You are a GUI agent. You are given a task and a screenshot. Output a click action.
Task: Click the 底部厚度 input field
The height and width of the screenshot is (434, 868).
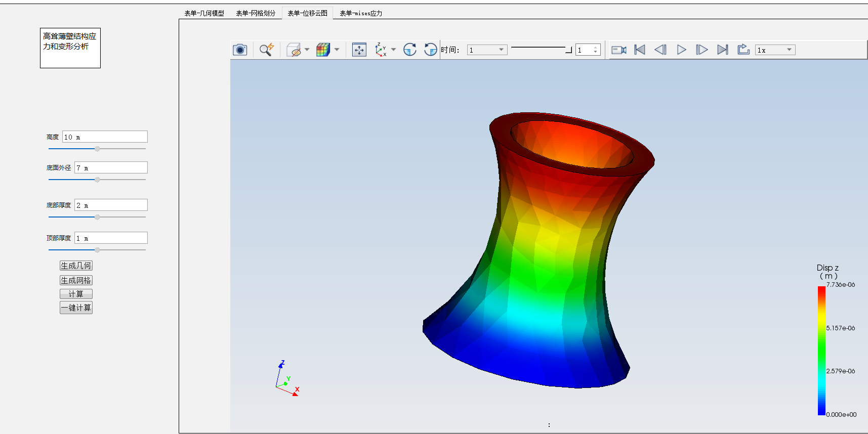[111, 205]
